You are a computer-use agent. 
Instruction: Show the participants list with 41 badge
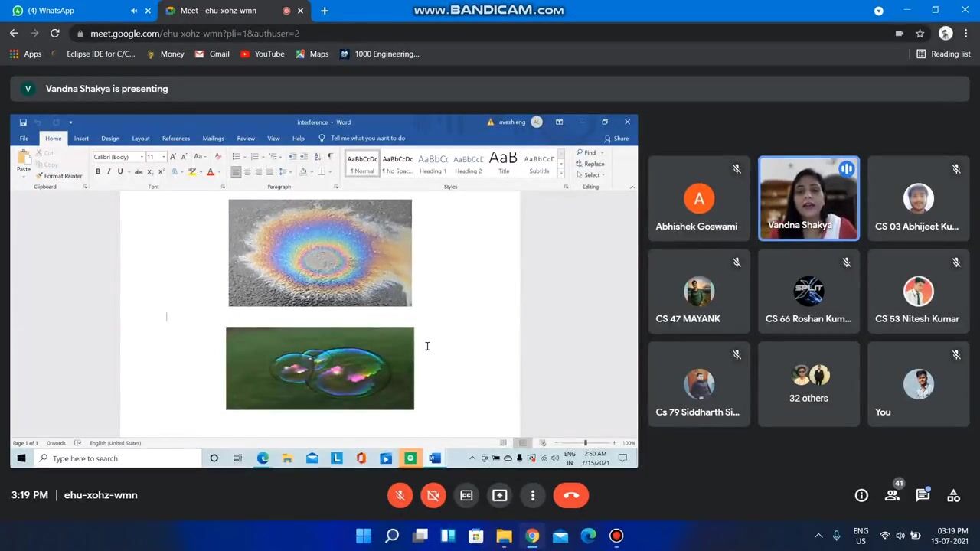tap(892, 496)
